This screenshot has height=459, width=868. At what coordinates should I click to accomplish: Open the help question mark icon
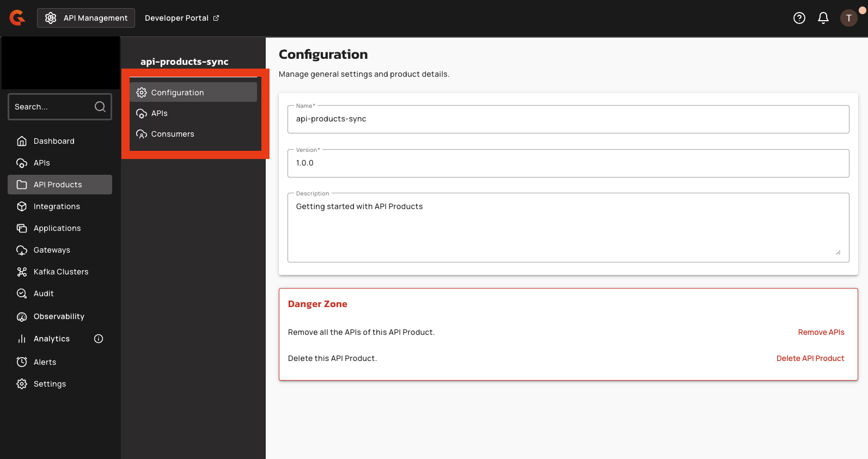pyautogui.click(x=799, y=18)
